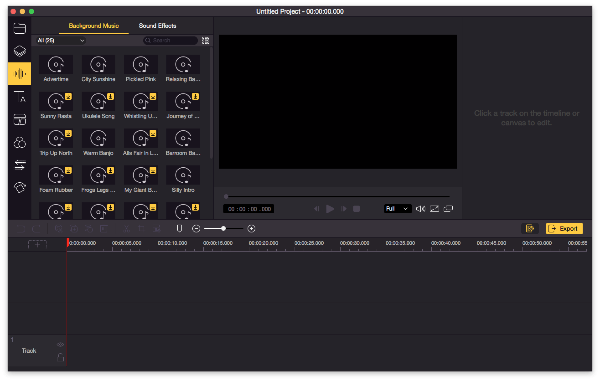Click the detach preview window icon
Image resolution: width=600 pixels, height=381 pixels.
(x=448, y=209)
